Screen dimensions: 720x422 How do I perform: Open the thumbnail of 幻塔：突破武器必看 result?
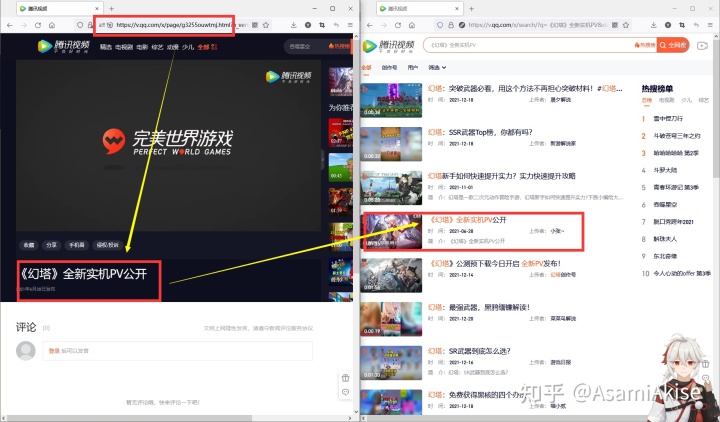point(391,100)
